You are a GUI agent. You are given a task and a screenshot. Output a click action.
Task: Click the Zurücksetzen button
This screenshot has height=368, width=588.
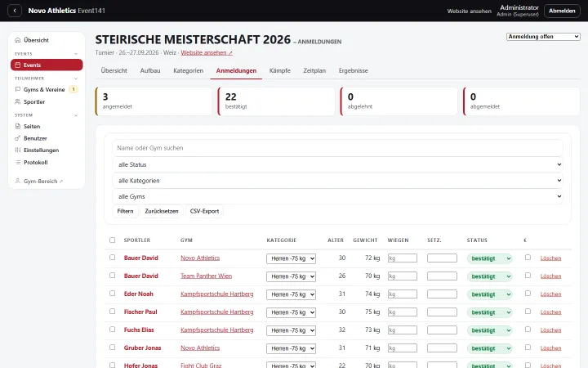pyautogui.click(x=162, y=211)
